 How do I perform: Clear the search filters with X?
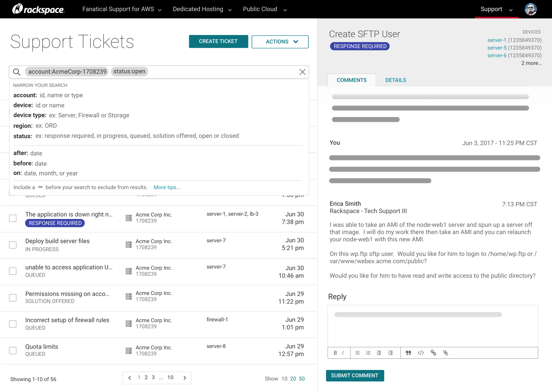click(302, 72)
